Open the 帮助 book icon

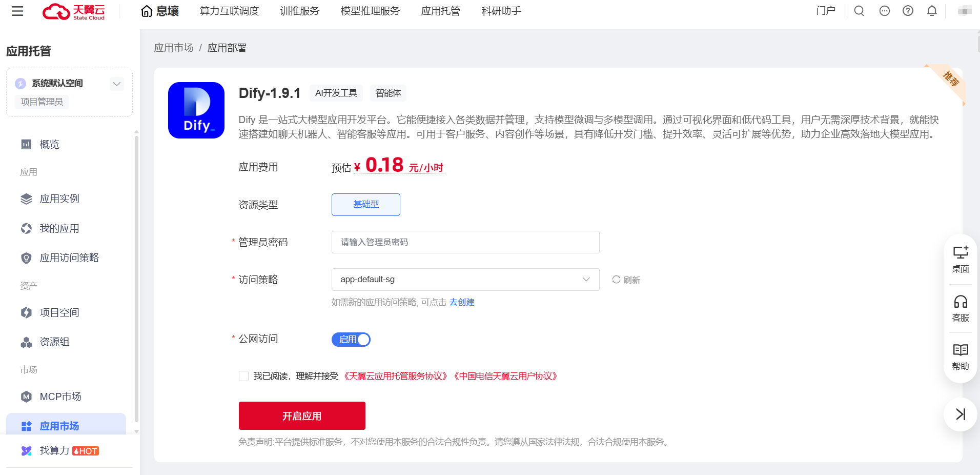pyautogui.click(x=961, y=350)
